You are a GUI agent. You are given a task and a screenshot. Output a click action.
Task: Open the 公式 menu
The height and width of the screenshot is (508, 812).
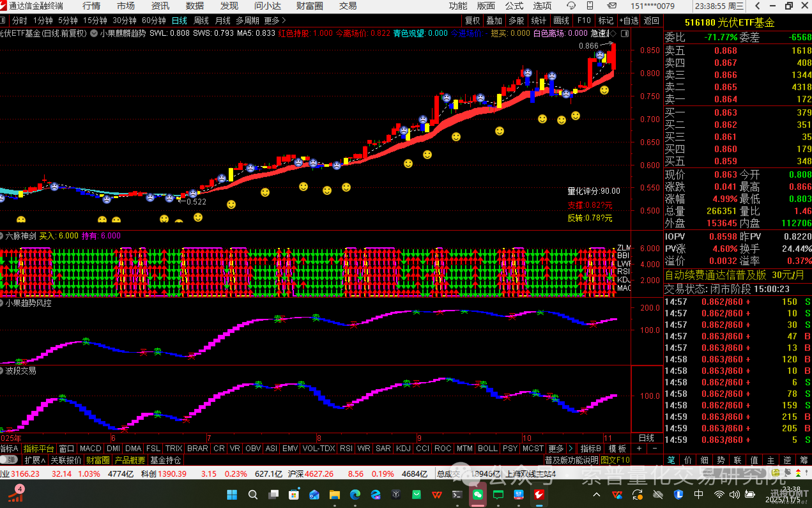(x=514, y=6)
